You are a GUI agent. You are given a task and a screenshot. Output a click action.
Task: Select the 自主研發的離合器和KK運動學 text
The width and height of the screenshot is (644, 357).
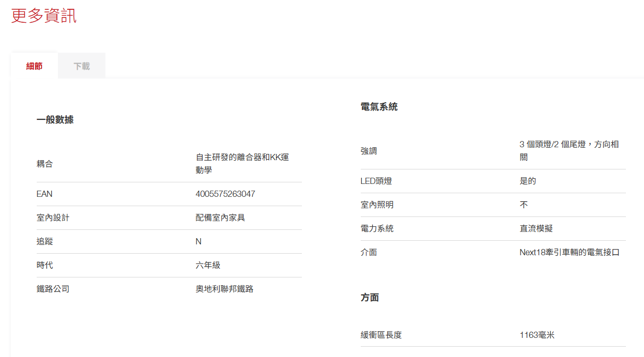(x=242, y=163)
